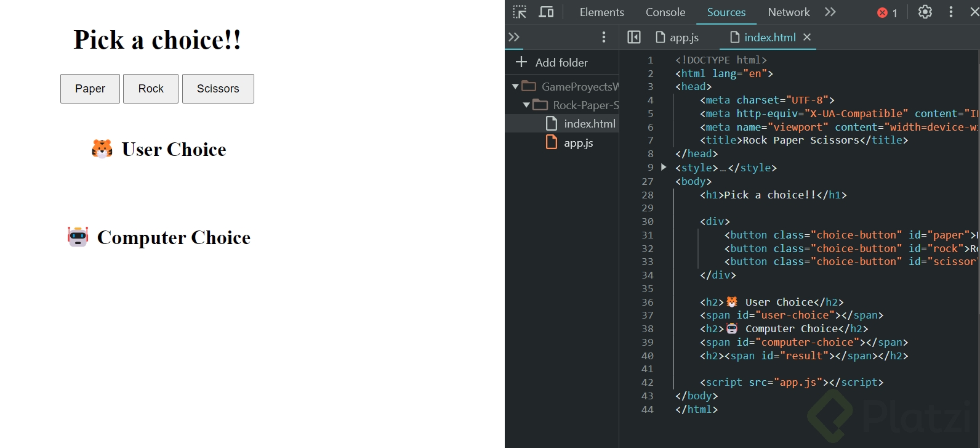Expand the collapsed style block arrow
The width and height of the screenshot is (980, 448).
[x=664, y=167]
